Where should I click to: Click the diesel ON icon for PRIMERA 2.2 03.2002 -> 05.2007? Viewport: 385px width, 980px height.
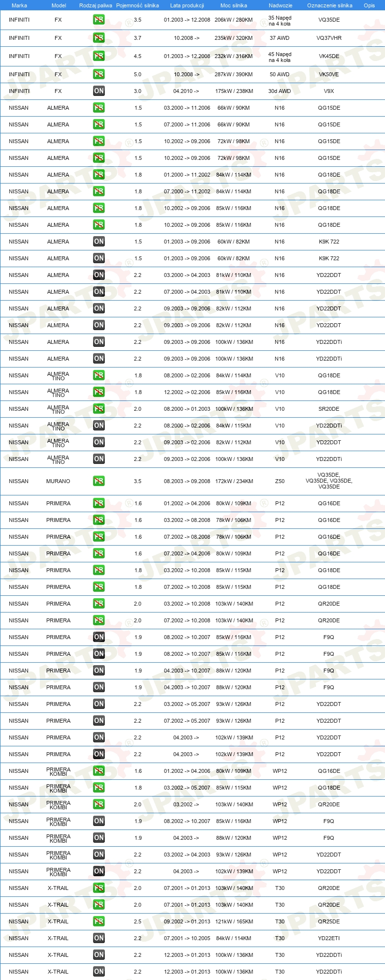99,704
